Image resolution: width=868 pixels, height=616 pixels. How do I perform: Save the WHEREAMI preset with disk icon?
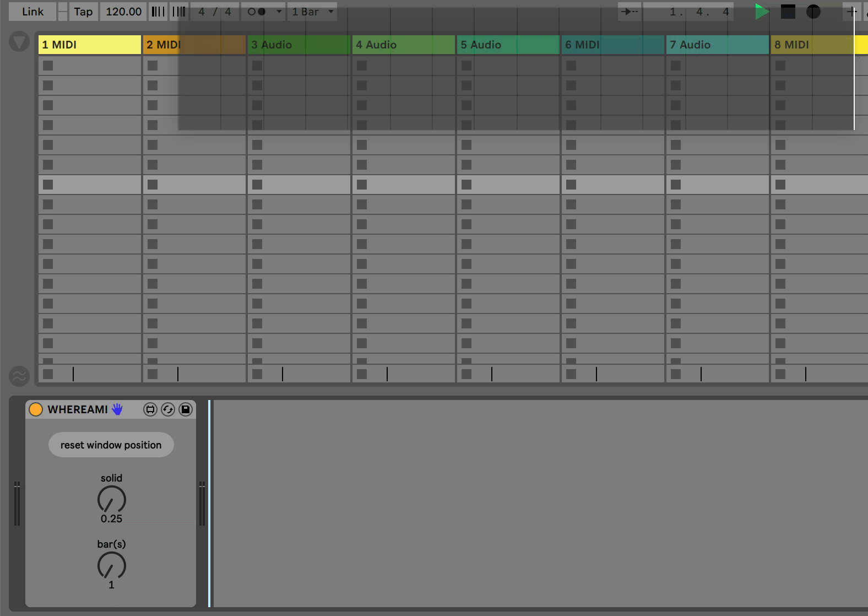click(186, 409)
